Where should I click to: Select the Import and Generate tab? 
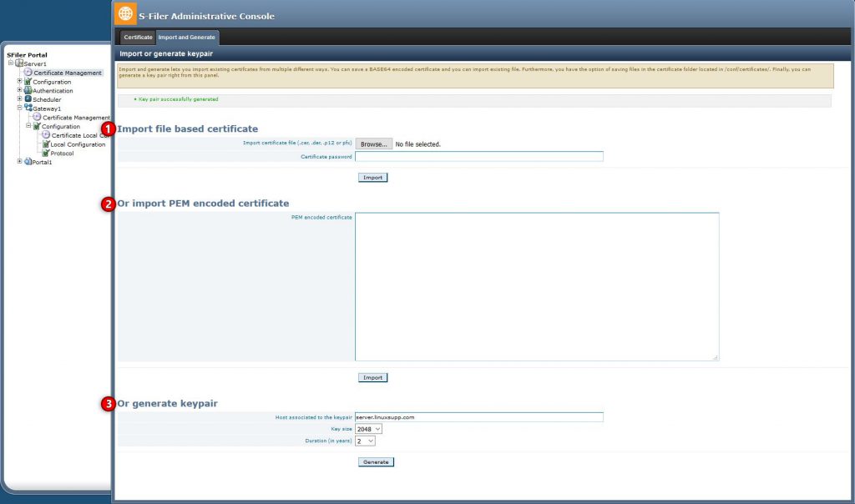tap(187, 37)
